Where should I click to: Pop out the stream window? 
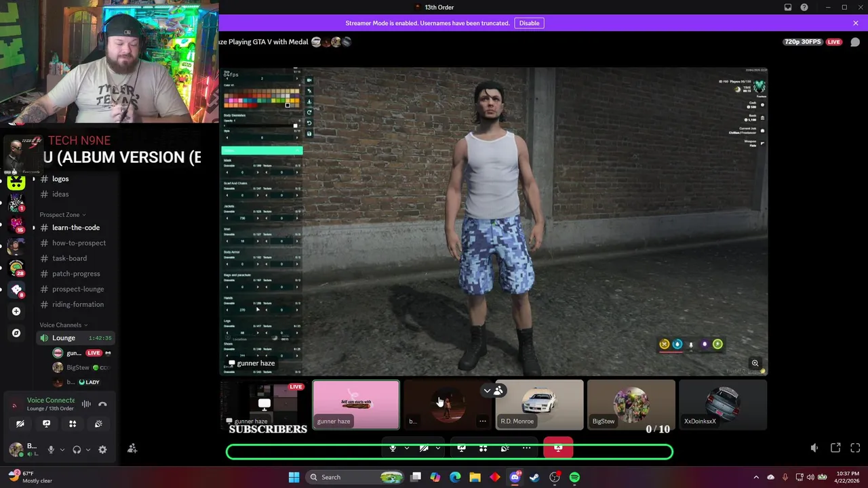(x=835, y=448)
